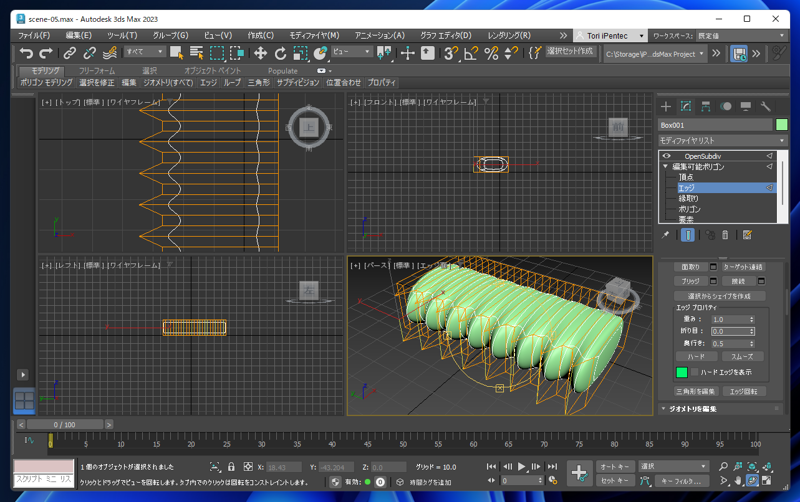
Task: Click Create Shape From Selection button
Action: click(x=719, y=296)
